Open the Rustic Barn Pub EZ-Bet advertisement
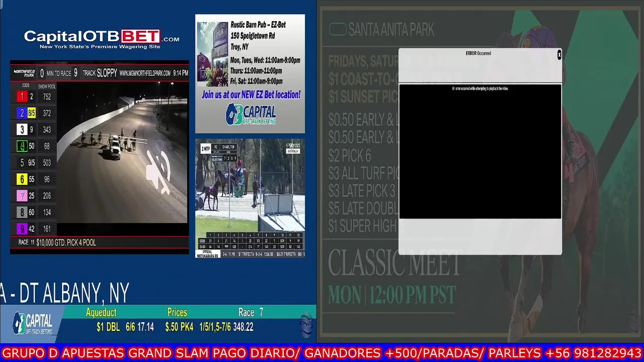The image size is (644, 362). point(250,73)
